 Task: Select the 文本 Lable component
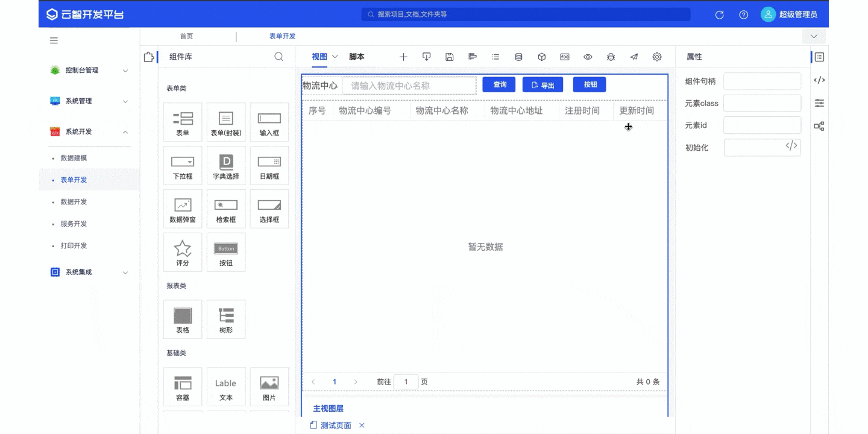(x=226, y=387)
